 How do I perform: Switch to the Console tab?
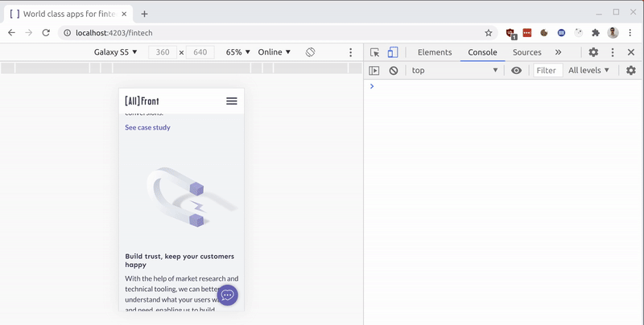click(482, 52)
